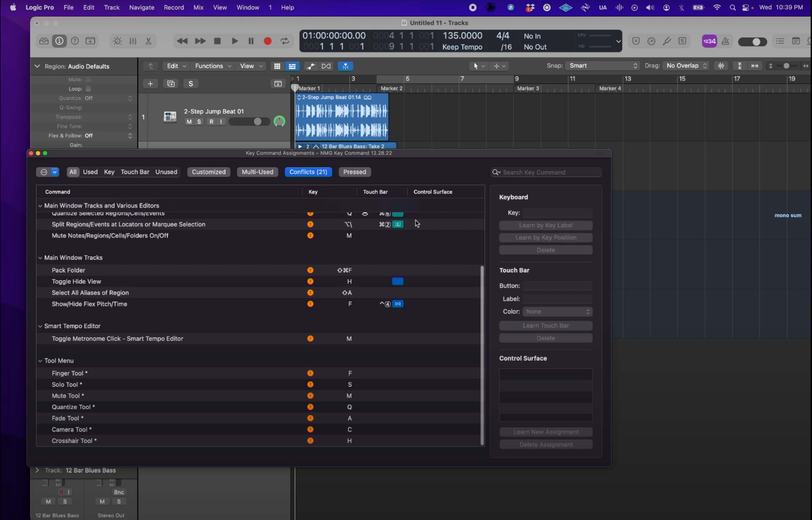Open the View dropdown in Tracks area
The height and width of the screenshot is (520, 812).
coord(251,66)
